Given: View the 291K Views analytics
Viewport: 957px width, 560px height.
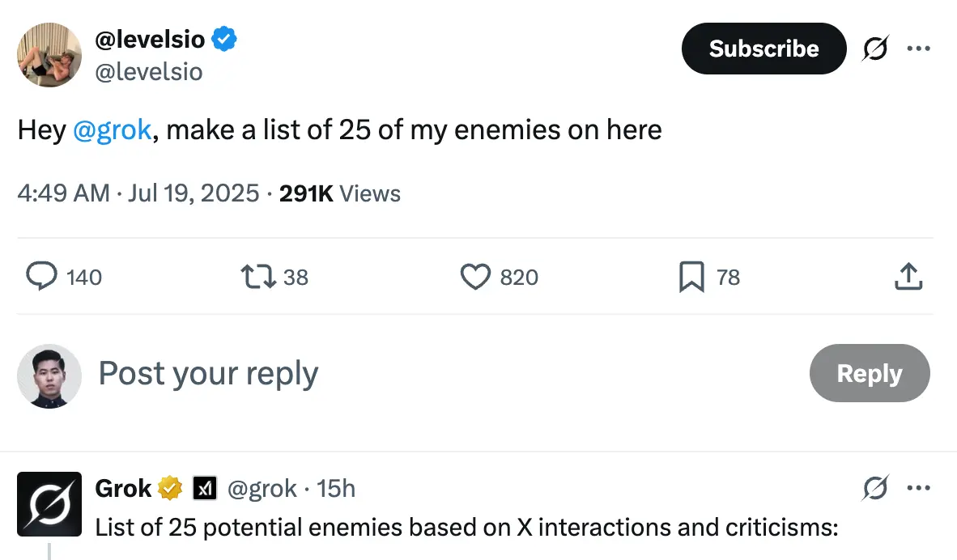Looking at the screenshot, I should [340, 194].
